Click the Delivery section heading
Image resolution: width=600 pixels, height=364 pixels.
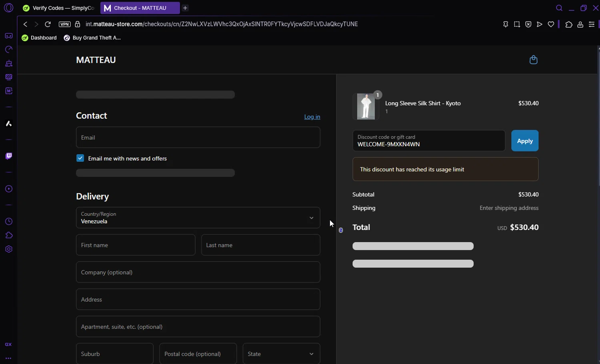[92, 197]
